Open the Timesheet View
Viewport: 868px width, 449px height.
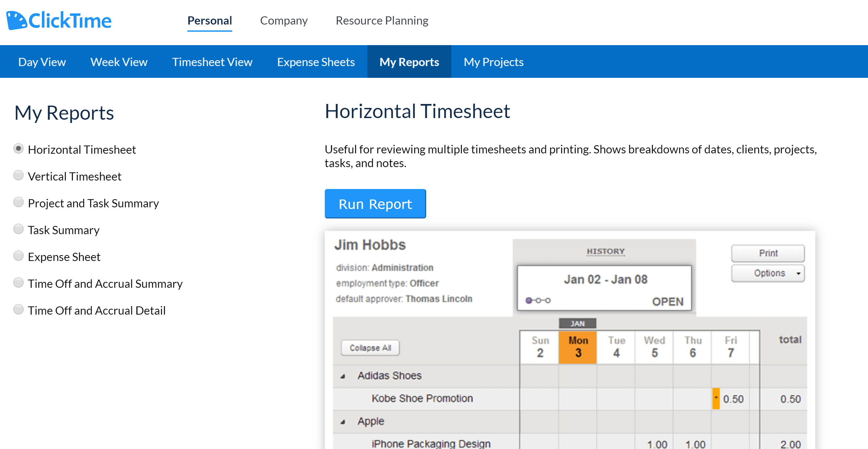212,61
